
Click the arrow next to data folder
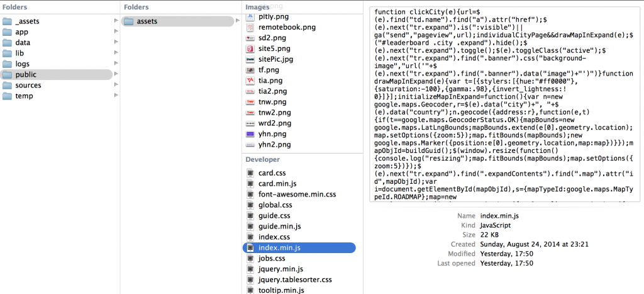(115, 43)
